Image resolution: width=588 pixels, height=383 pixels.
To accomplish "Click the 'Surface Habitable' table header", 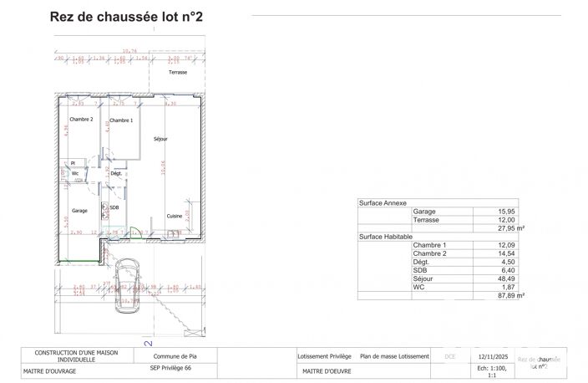I will tap(386, 237).
